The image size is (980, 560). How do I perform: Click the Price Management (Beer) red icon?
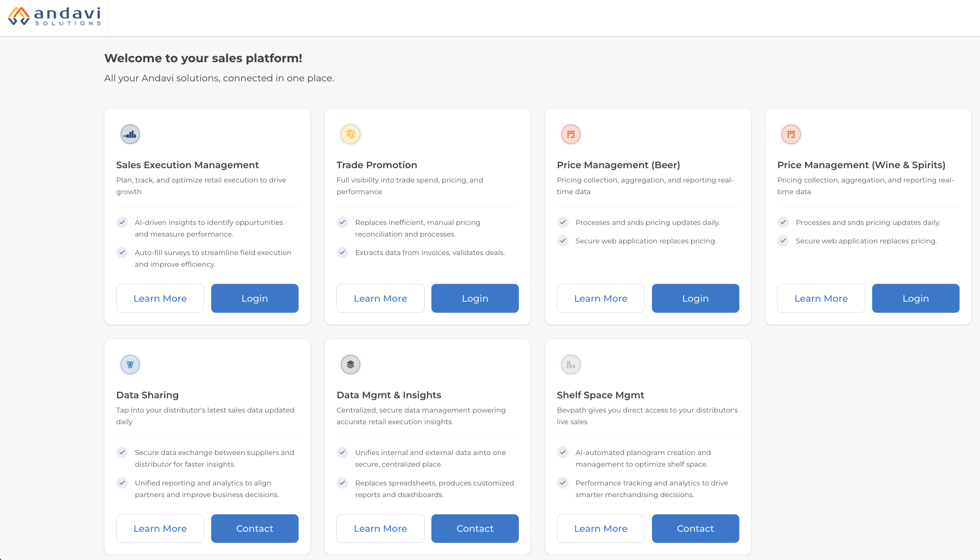[x=571, y=134]
